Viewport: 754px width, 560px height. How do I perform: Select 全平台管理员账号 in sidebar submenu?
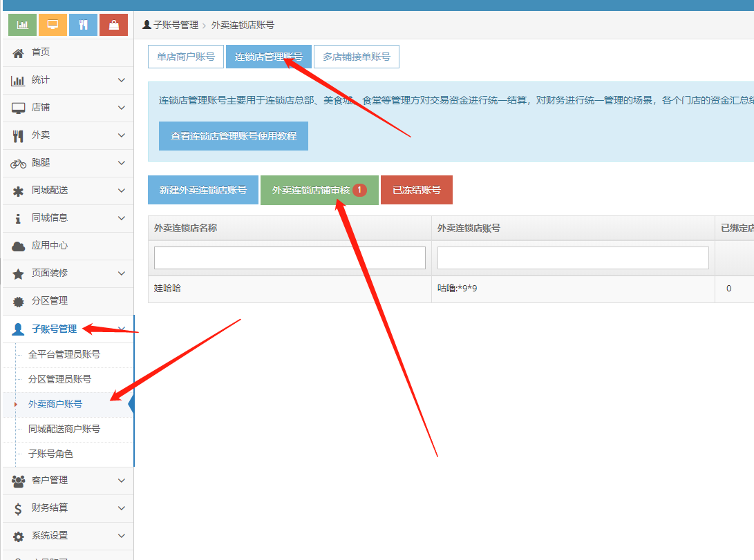[64, 354]
